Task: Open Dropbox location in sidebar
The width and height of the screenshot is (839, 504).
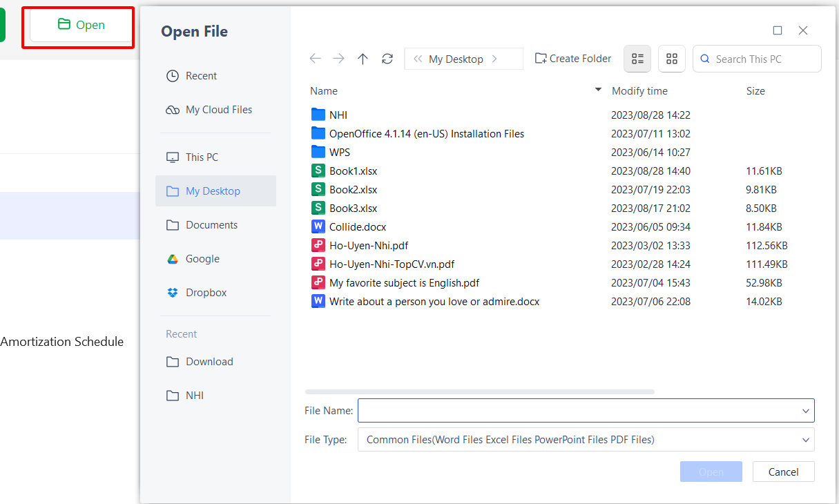Action: click(205, 293)
